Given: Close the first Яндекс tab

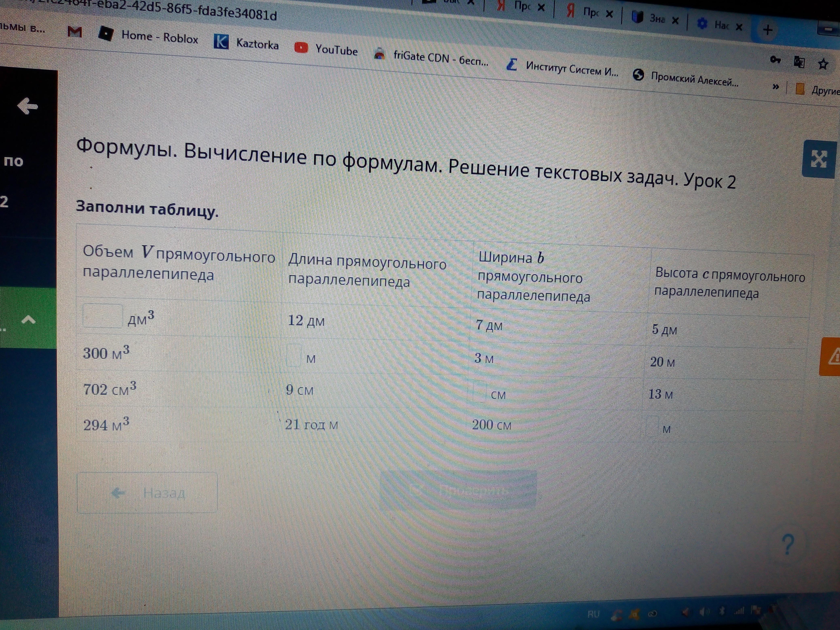Looking at the screenshot, I should click(x=541, y=8).
